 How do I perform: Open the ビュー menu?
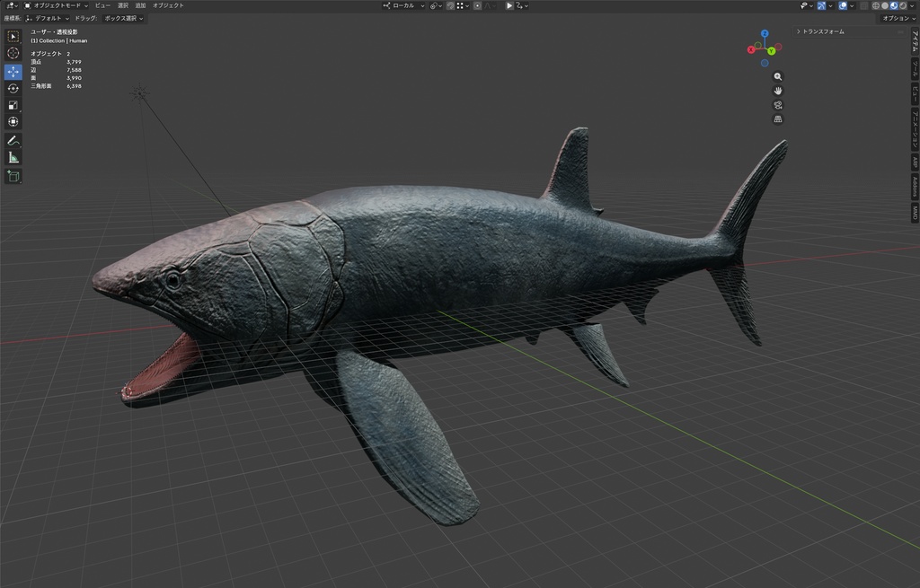coord(102,6)
